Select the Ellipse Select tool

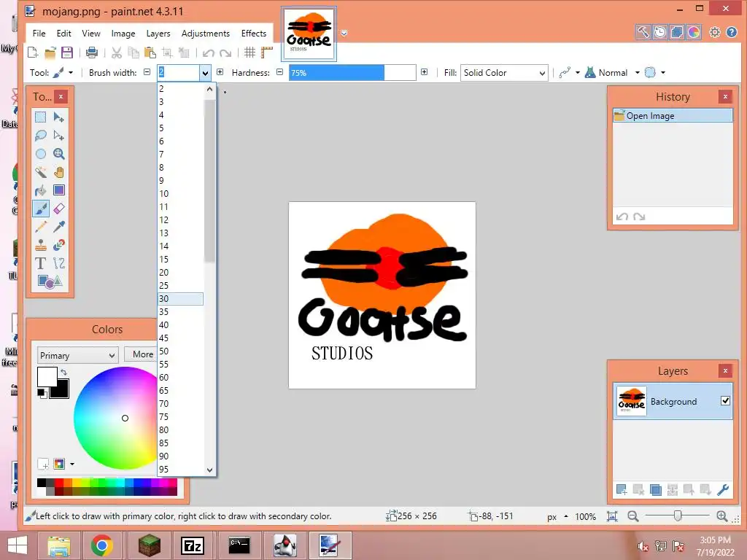click(x=41, y=154)
